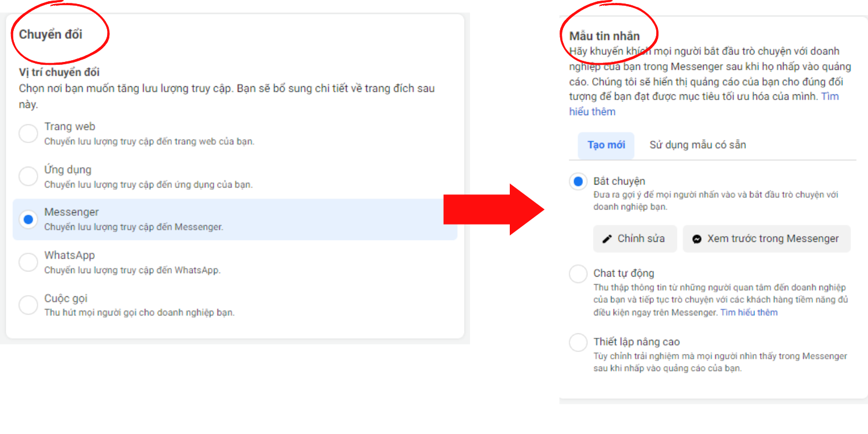
Task: Click the Messenger icon in preview button
Action: point(697,239)
